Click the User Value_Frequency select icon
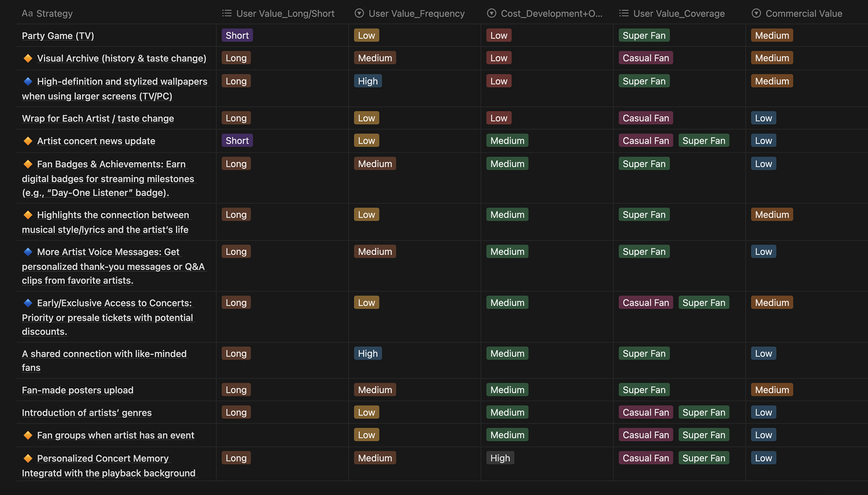Image resolution: width=868 pixels, height=495 pixels. click(359, 13)
